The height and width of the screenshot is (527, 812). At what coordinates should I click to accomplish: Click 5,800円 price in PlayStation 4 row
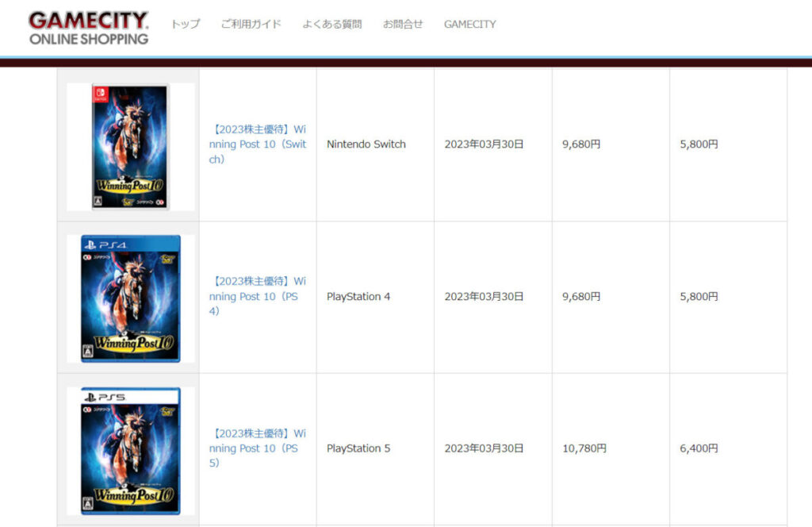coord(699,296)
